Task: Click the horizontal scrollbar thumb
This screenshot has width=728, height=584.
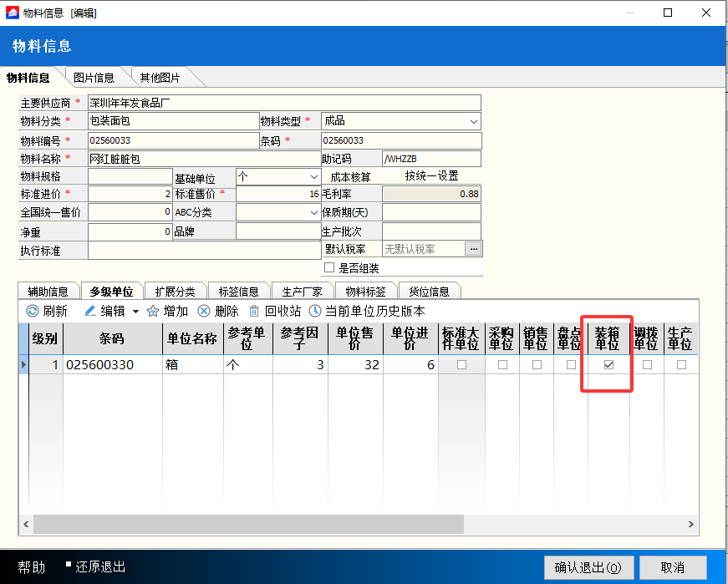Action: [x=248, y=524]
